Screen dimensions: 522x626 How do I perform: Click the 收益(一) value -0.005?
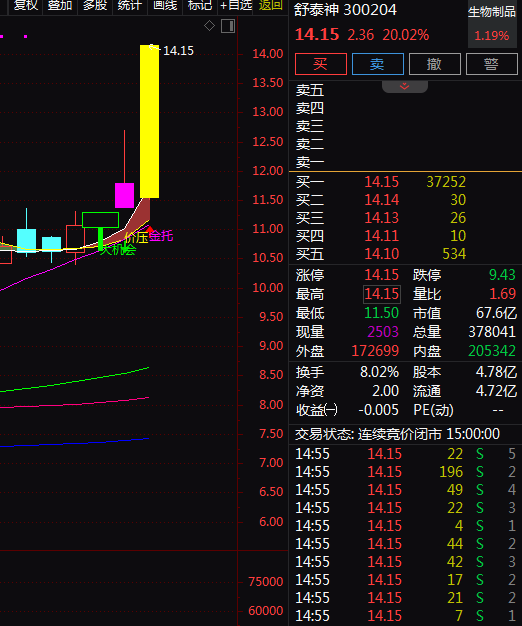pyautogui.click(x=378, y=410)
